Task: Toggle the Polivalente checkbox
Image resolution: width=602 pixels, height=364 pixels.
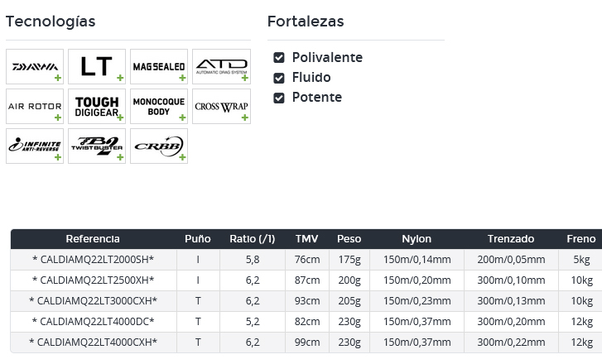Action: tap(279, 58)
